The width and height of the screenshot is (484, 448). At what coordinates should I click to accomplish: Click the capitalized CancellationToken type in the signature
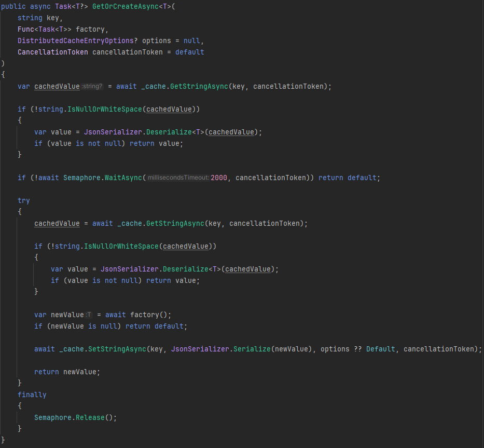click(53, 52)
